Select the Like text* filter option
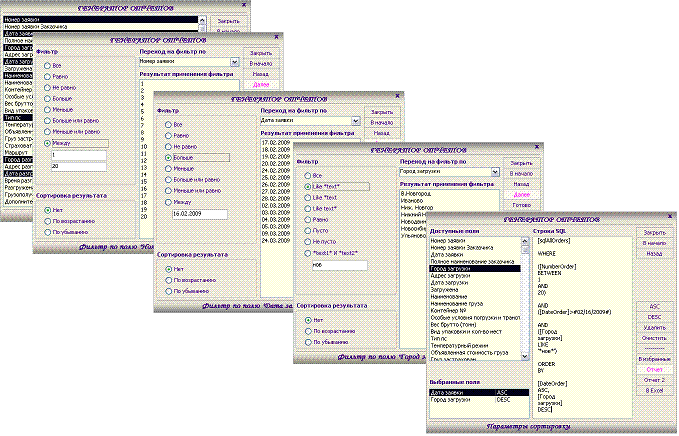Viewport: 679px width, 436px height. coord(307,209)
